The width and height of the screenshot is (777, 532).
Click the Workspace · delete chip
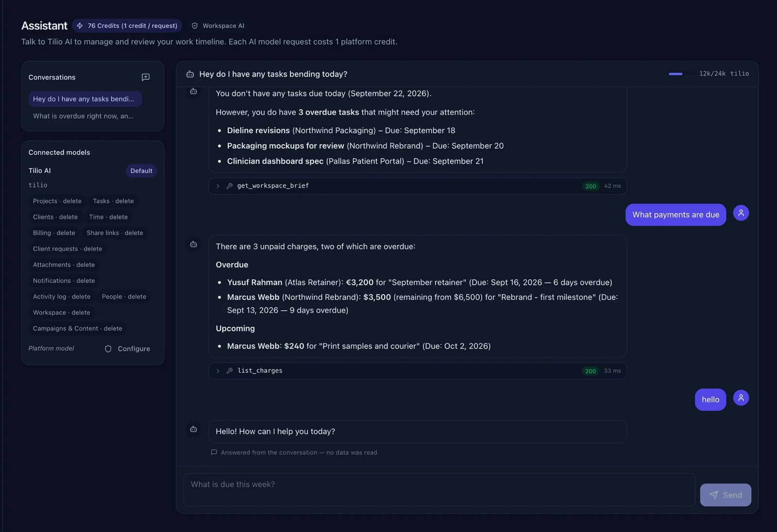click(61, 313)
